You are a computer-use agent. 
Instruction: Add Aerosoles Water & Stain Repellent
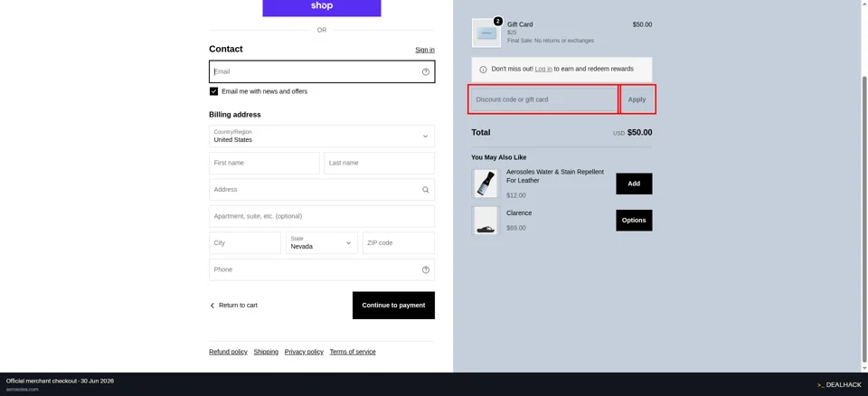point(634,184)
